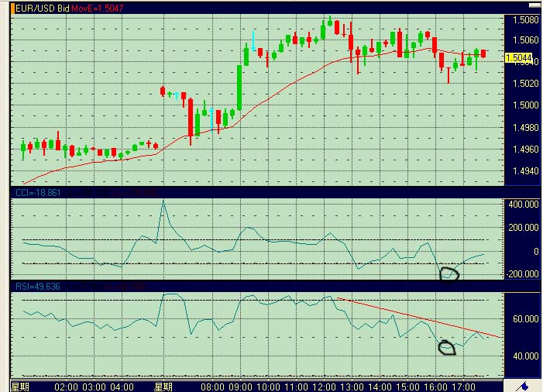Click the 1.4980 price axis label

click(526, 128)
